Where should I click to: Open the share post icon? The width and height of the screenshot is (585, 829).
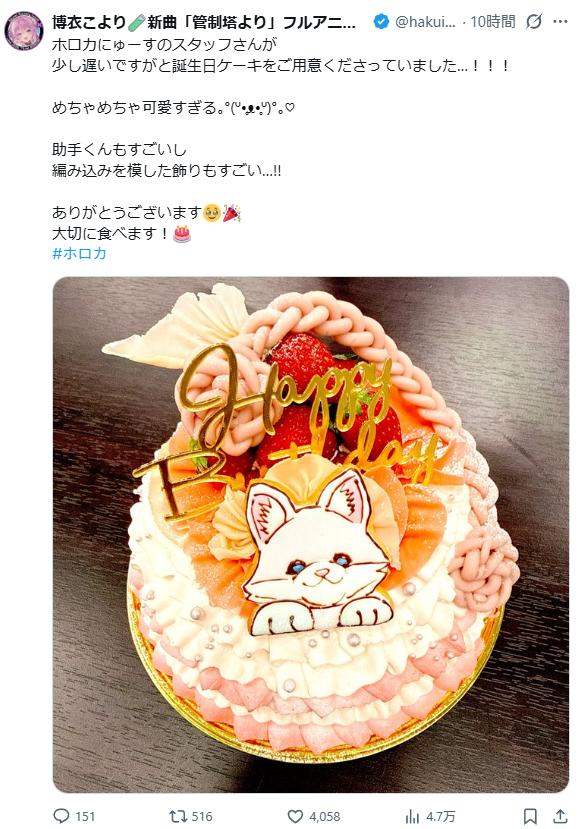click(x=560, y=816)
